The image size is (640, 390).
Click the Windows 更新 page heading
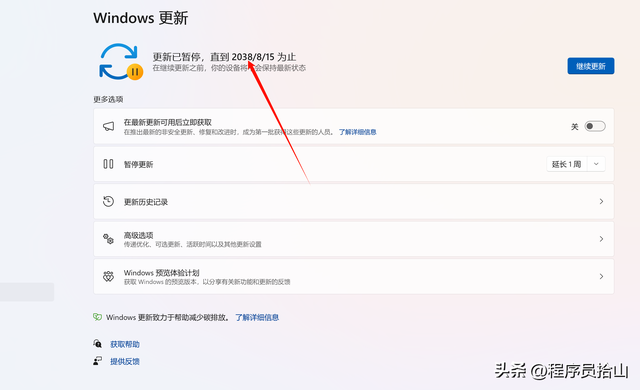click(x=140, y=18)
